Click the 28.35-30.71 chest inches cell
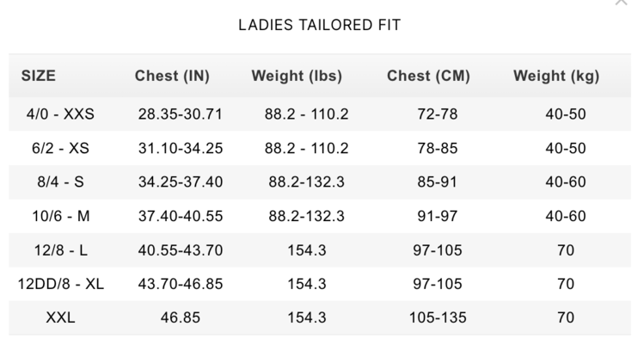Image resolution: width=644 pixels, height=345 pixels. click(x=181, y=114)
